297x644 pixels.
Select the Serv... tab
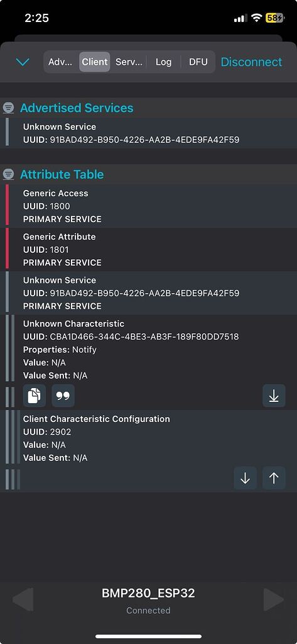[x=129, y=62]
